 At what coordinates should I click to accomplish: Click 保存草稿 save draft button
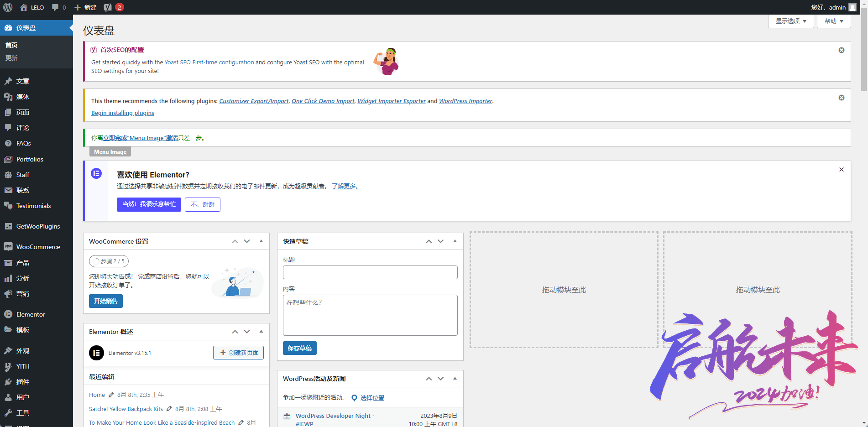point(300,348)
